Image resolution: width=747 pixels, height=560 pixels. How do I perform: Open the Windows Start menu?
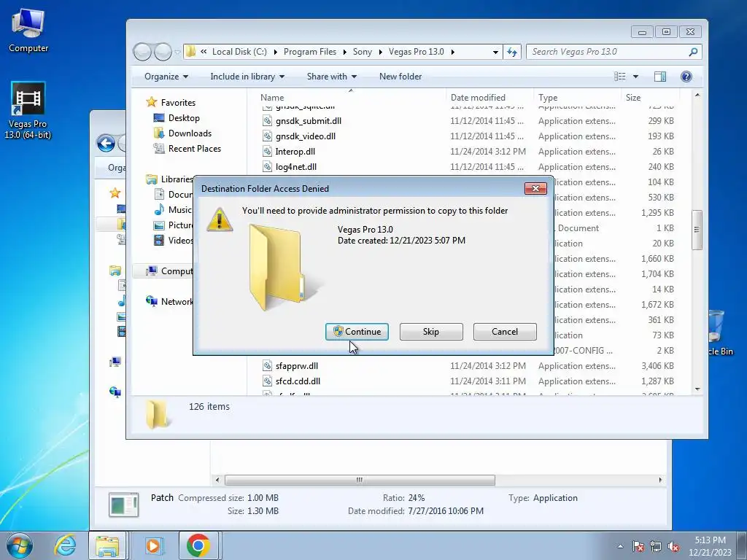click(x=19, y=545)
